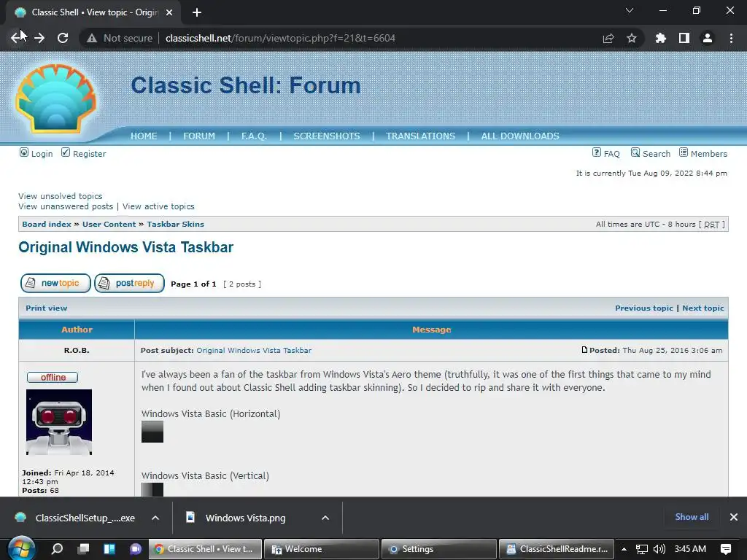Screen dimensions: 747x560
Task: Click the new topic button
Action: tap(55, 283)
